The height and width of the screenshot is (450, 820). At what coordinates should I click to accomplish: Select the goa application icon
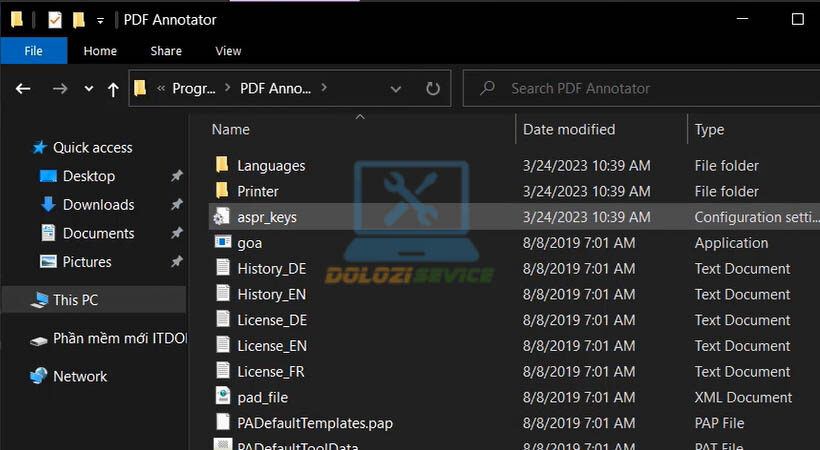[x=223, y=242]
